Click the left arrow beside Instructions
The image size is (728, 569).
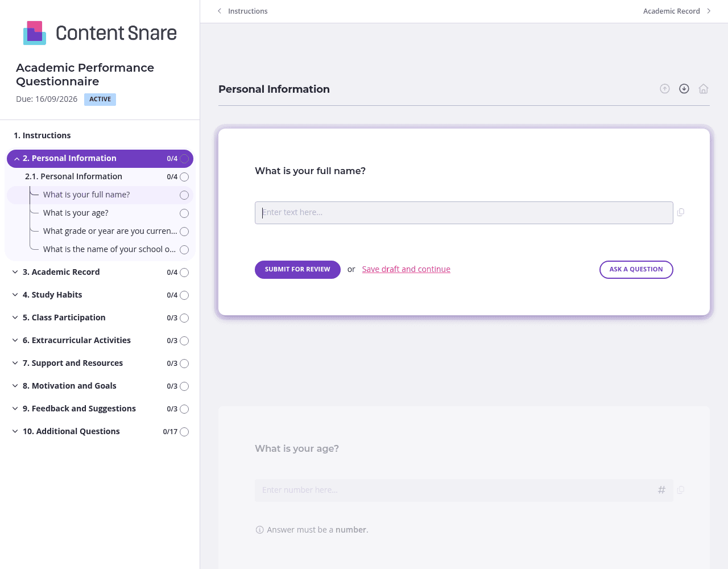pyautogui.click(x=220, y=11)
